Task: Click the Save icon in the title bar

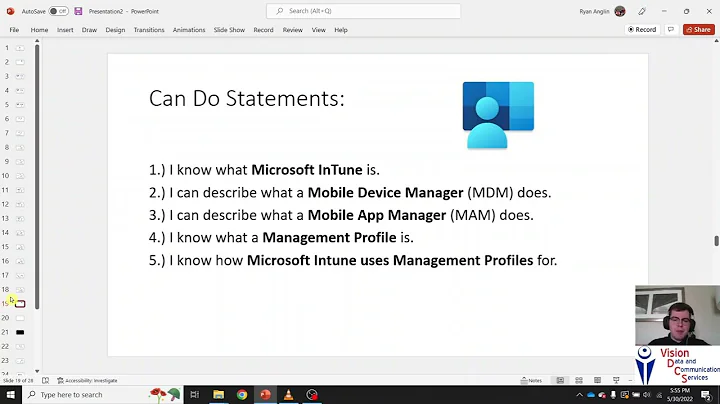Action: [x=78, y=11]
